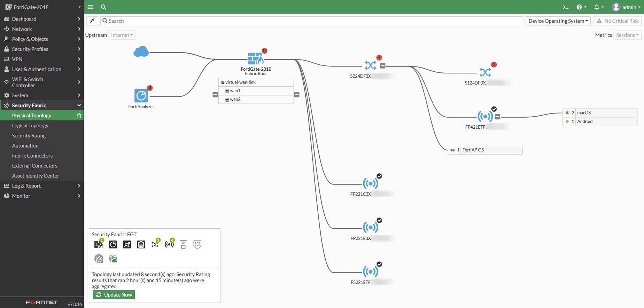The width and height of the screenshot is (644, 308).
Task: Favorite Physical Topology with star icon
Action: 79,116
